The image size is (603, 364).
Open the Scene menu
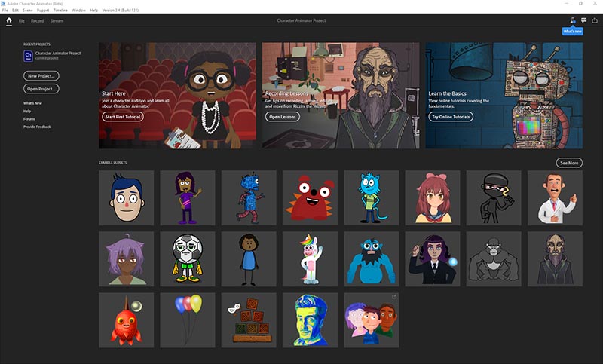[28, 11]
